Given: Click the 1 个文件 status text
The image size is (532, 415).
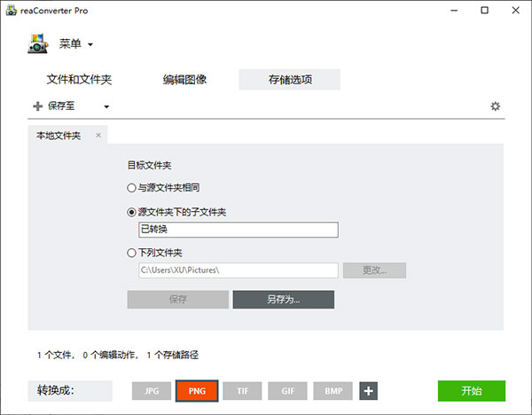Looking at the screenshot, I should pos(54,355).
